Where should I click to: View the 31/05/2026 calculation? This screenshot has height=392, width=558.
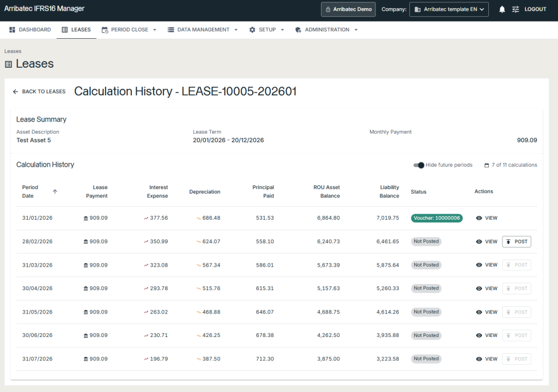(487, 312)
